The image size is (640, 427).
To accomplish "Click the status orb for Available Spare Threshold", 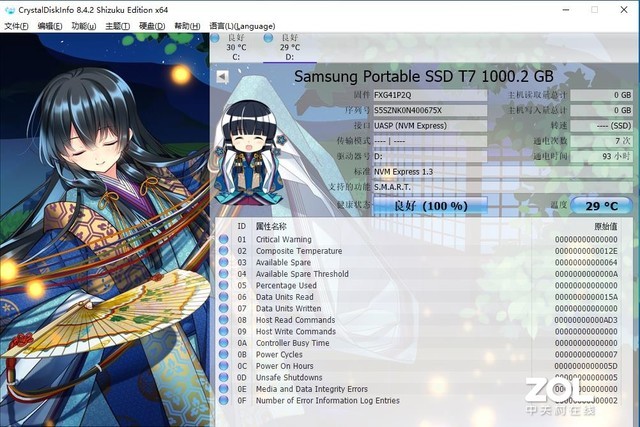I will click(x=224, y=274).
